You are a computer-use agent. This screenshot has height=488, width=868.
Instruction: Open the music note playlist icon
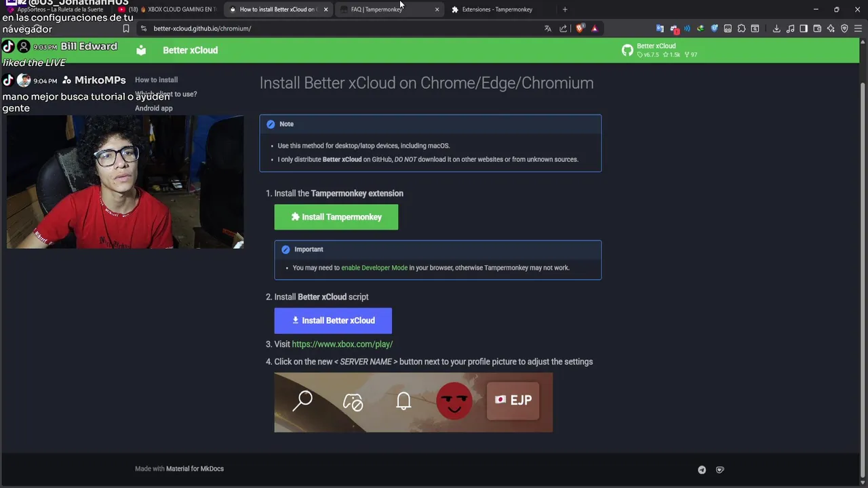click(x=790, y=28)
